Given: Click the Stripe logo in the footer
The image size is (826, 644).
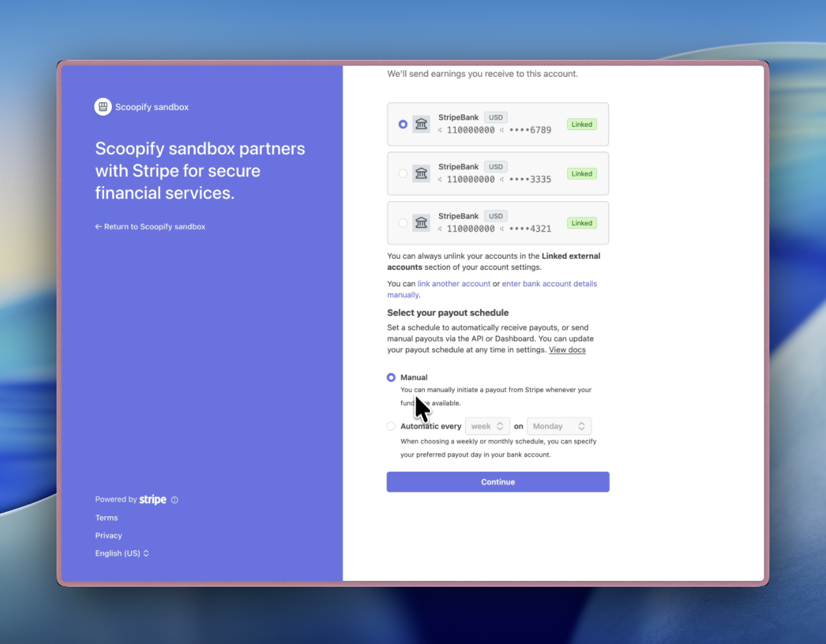Looking at the screenshot, I should coord(153,500).
